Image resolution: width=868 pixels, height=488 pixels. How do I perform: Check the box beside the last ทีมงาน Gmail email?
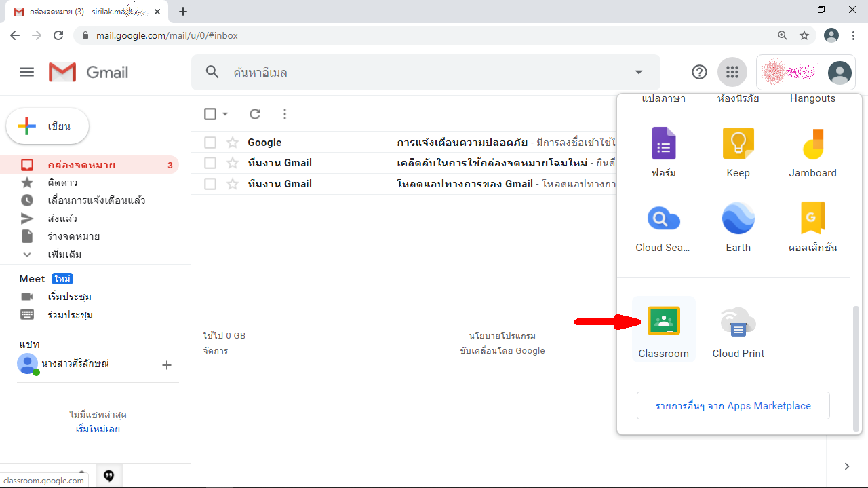(210, 184)
